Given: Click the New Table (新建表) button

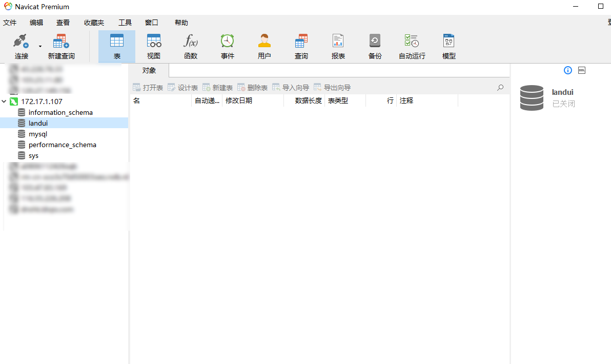Looking at the screenshot, I should [218, 88].
